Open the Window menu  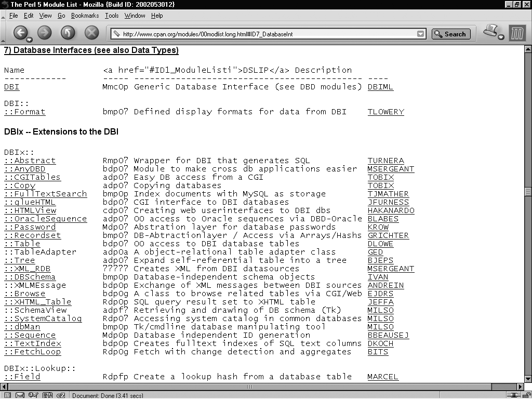pyautogui.click(x=135, y=16)
